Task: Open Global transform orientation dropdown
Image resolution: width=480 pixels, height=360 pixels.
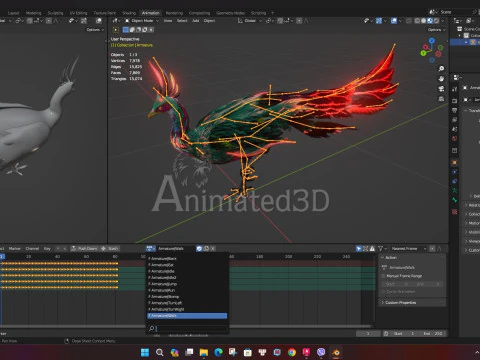Action: [250, 21]
